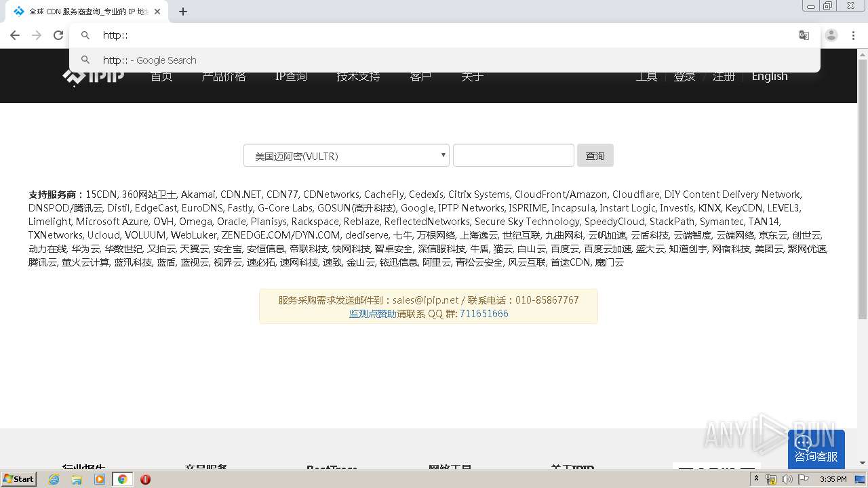Close the CDN query browser tab

tap(157, 12)
